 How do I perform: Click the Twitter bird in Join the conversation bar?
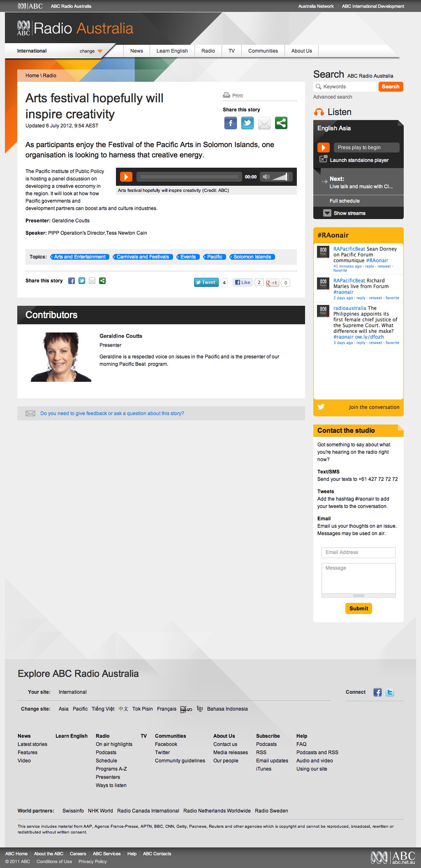coord(321,407)
